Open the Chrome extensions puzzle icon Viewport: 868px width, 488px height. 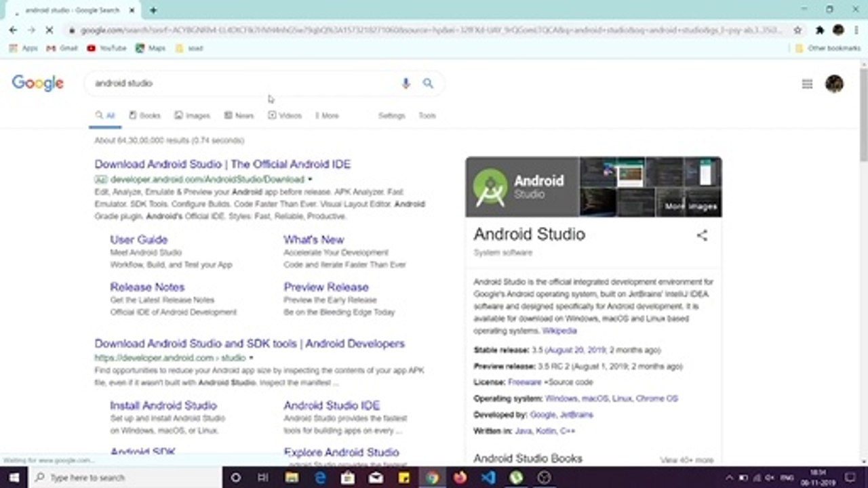pos(819,30)
